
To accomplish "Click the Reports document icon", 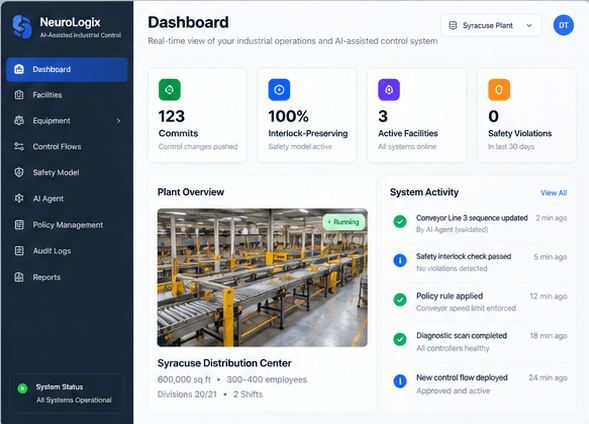I will coord(19,277).
